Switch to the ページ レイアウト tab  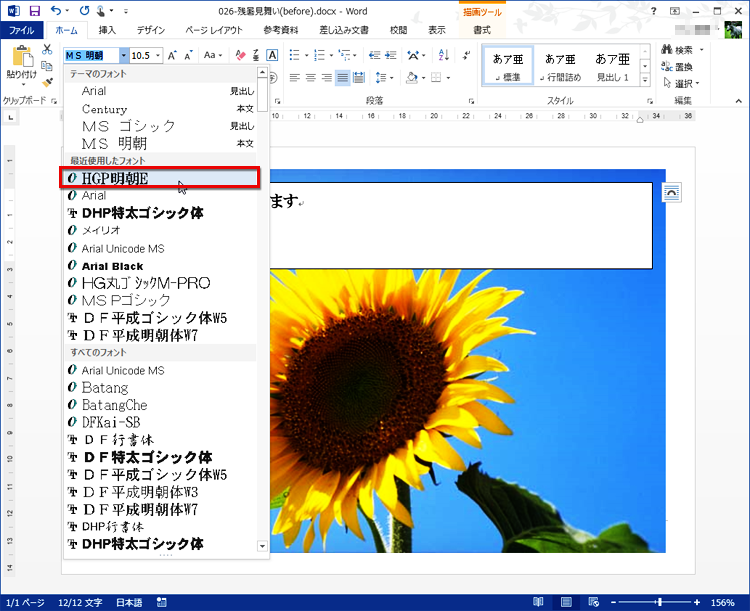coord(214,30)
